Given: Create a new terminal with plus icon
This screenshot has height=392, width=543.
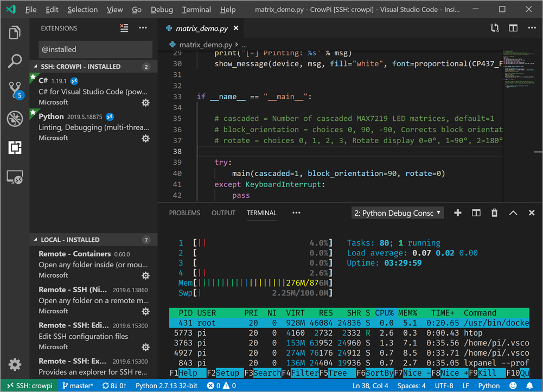Looking at the screenshot, I should tap(457, 213).
